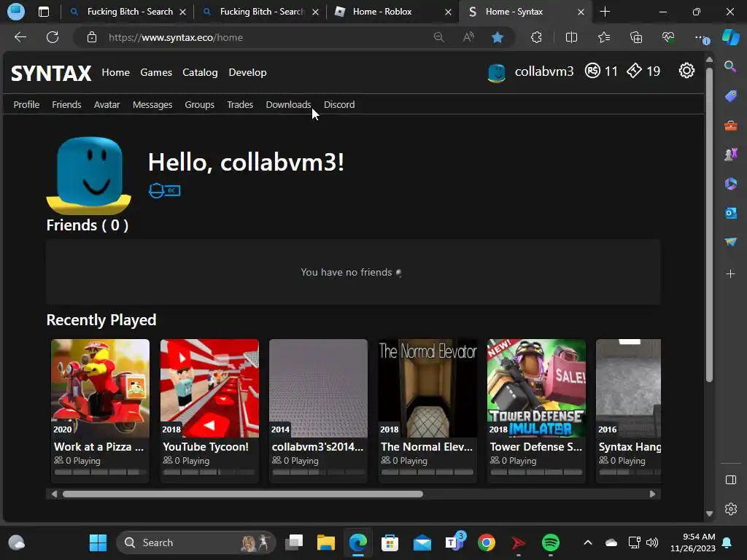Image resolution: width=747 pixels, height=560 pixels.
Task: Open the Profile sub-navigation link
Action: [26, 105]
